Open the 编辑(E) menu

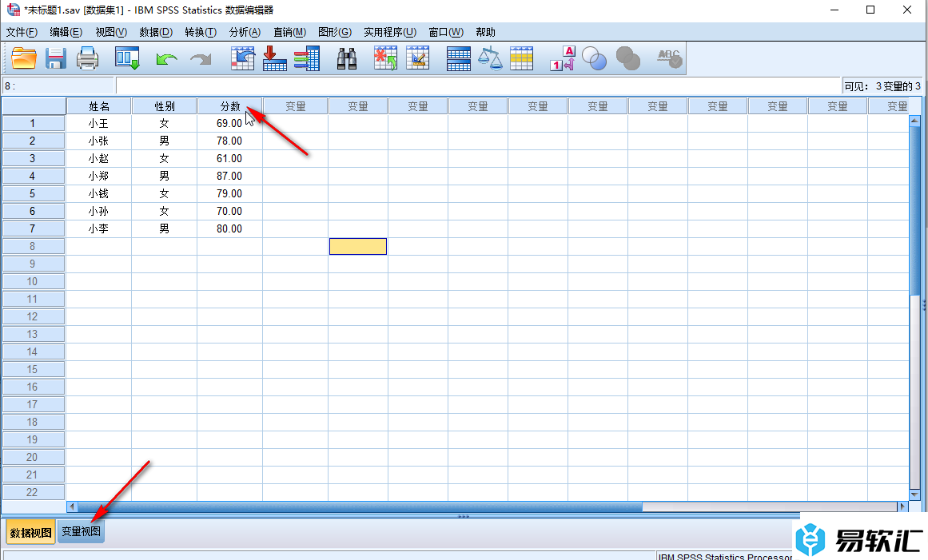pos(66,32)
